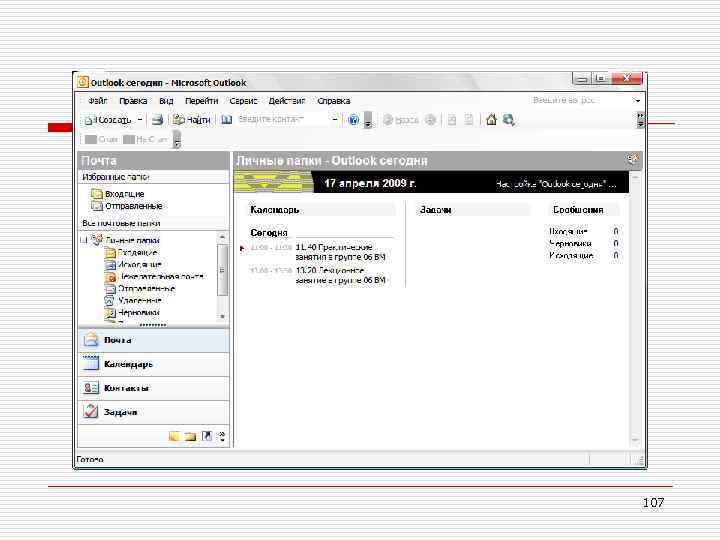The width and height of the screenshot is (720, 540).
Task: Click the folder list scroll up arrow
Action: tap(222, 237)
